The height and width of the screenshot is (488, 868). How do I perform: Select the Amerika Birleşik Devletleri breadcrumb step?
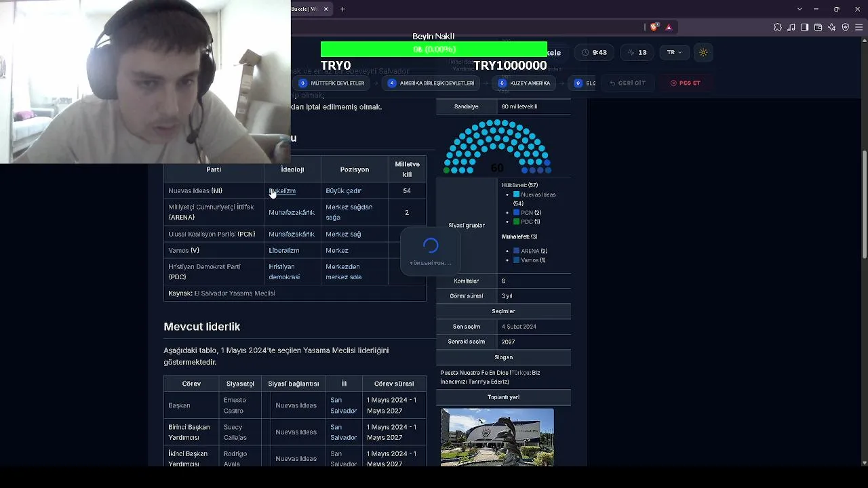pyautogui.click(x=431, y=83)
